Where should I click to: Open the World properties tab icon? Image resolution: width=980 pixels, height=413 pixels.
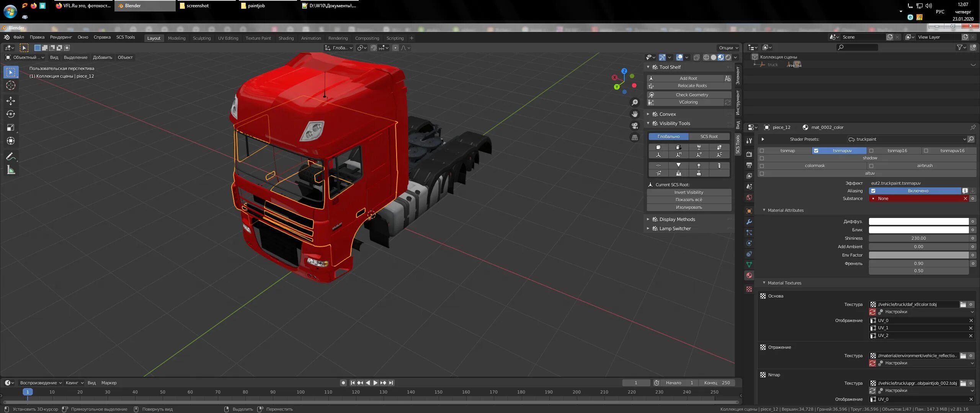(x=749, y=197)
